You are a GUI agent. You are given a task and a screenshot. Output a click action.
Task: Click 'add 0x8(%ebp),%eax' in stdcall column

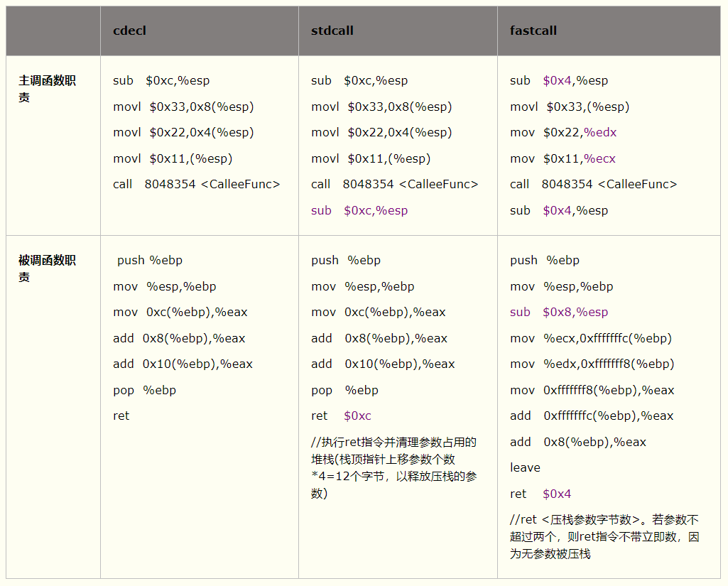pyautogui.click(x=379, y=339)
